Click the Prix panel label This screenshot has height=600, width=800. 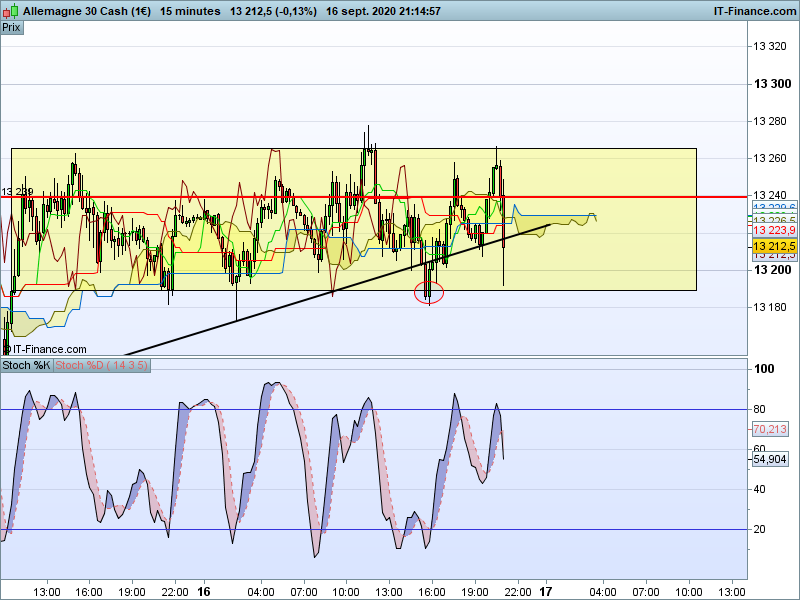12,28
